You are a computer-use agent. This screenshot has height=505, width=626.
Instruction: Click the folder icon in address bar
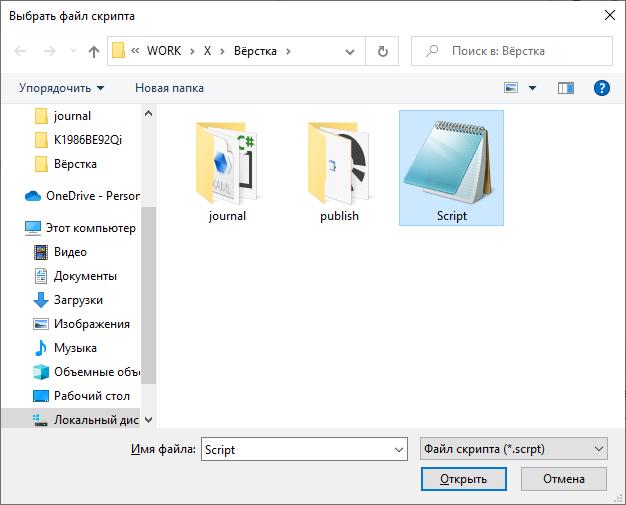[x=119, y=51]
